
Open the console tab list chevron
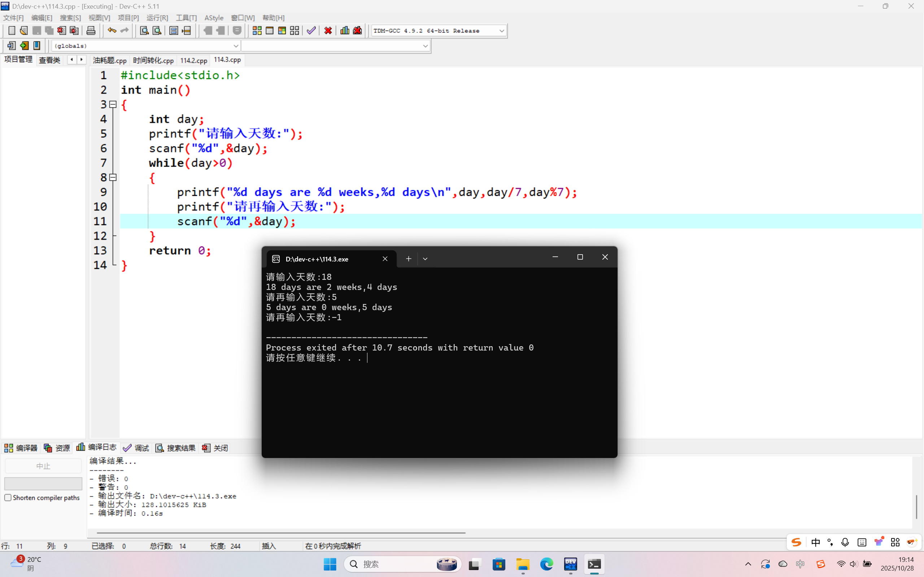pyautogui.click(x=425, y=259)
